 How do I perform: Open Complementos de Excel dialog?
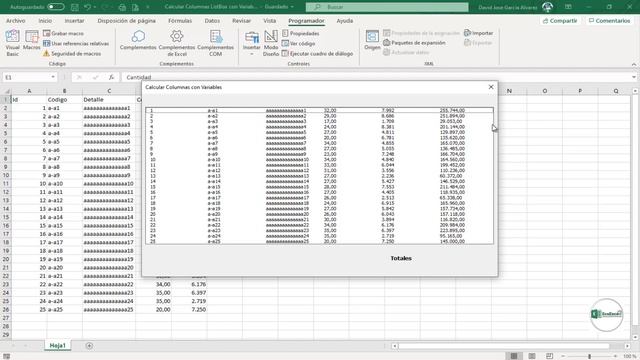pos(177,42)
